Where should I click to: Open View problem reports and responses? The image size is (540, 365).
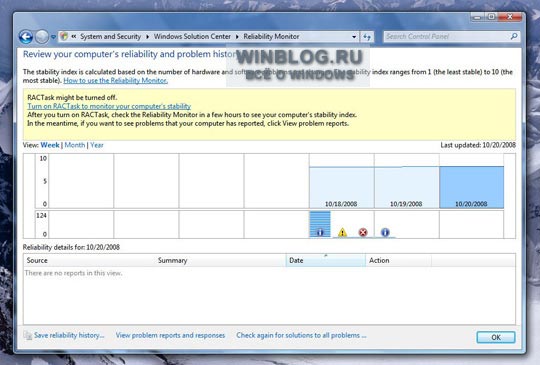(x=170, y=335)
